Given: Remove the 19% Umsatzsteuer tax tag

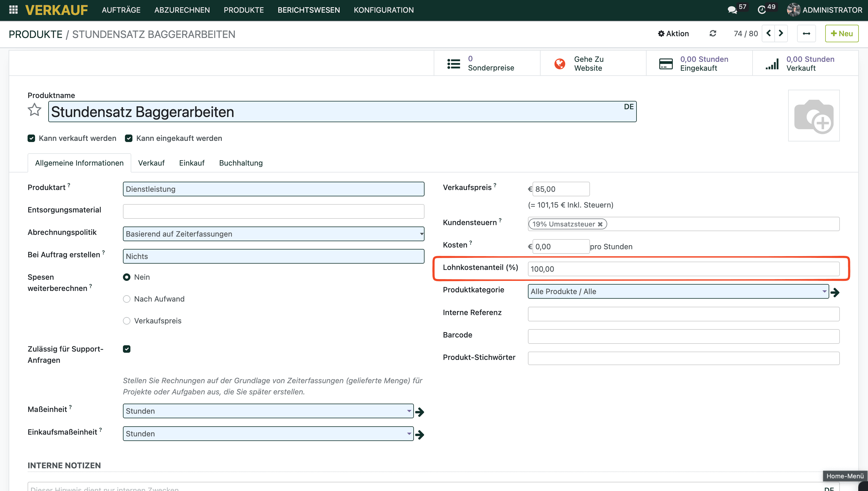Looking at the screenshot, I should (600, 224).
